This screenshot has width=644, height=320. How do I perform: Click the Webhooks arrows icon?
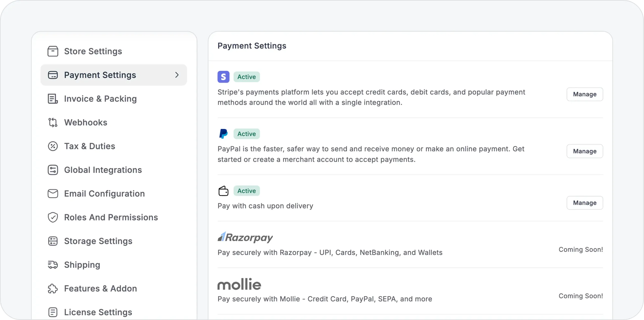[x=53, y=123]
